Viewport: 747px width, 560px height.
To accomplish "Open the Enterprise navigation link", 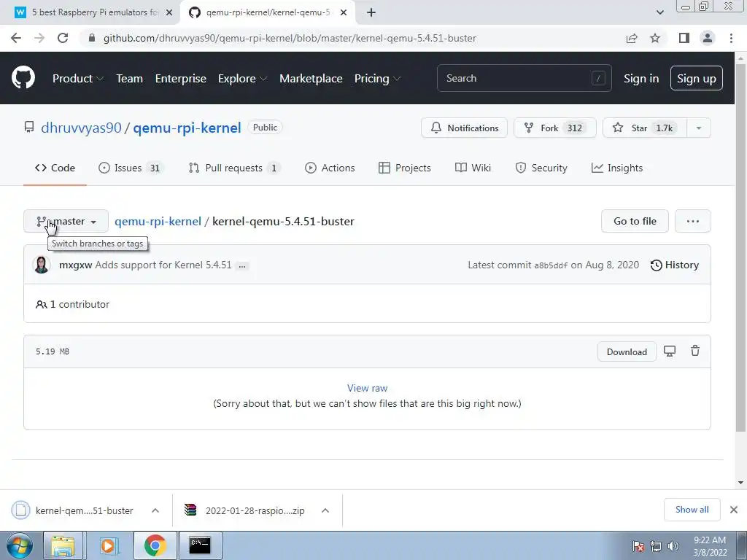I will point(181,79).
